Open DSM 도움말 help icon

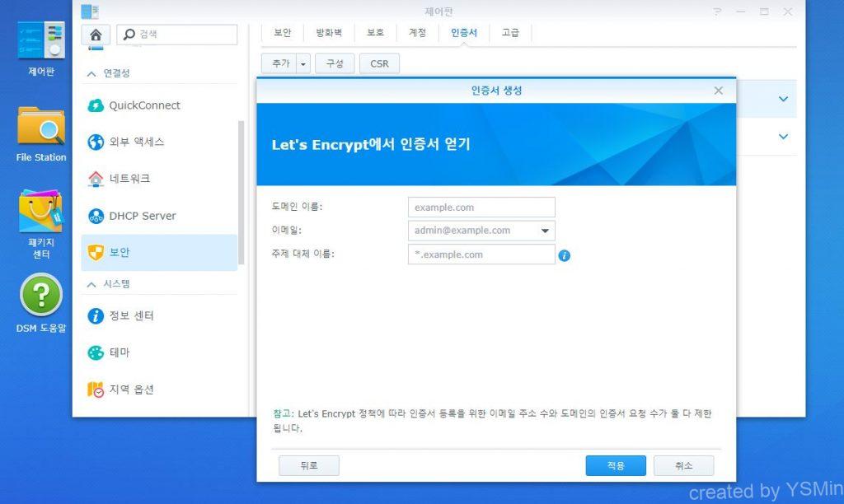point(41,295)
